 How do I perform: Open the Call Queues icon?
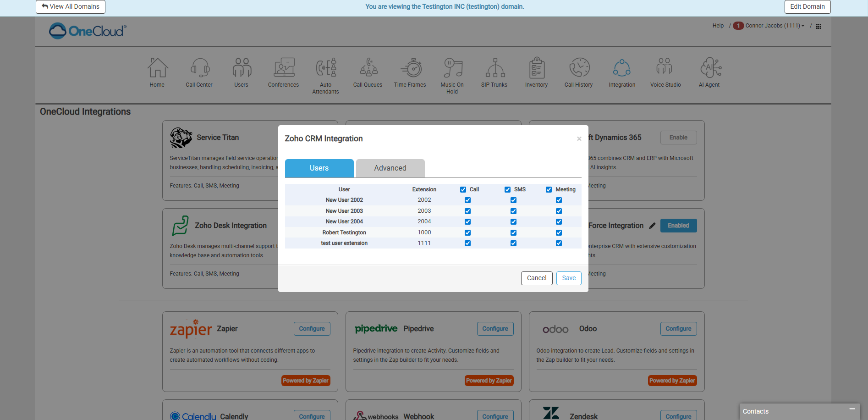368,68
